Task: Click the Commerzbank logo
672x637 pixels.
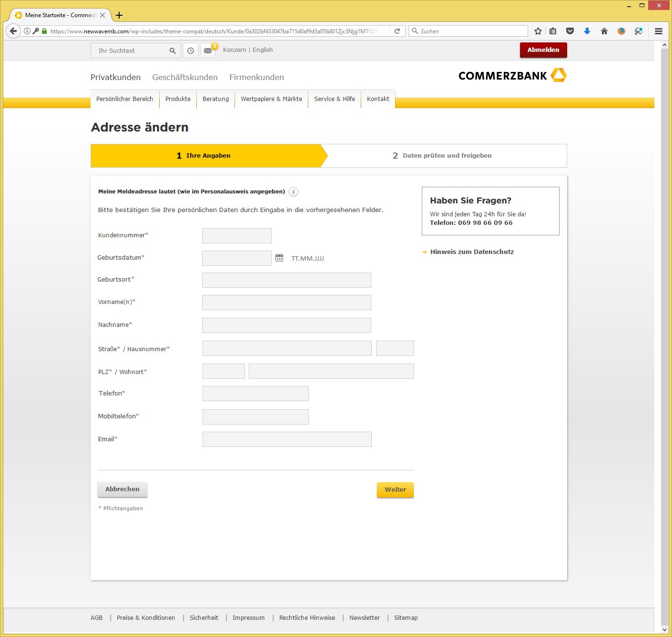Action: (512, 75)
